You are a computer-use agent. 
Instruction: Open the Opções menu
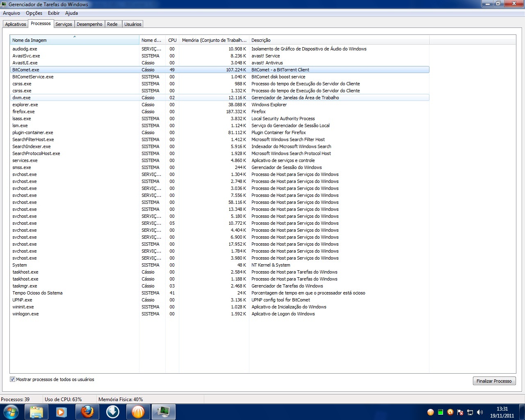click(x=34, y=13)
